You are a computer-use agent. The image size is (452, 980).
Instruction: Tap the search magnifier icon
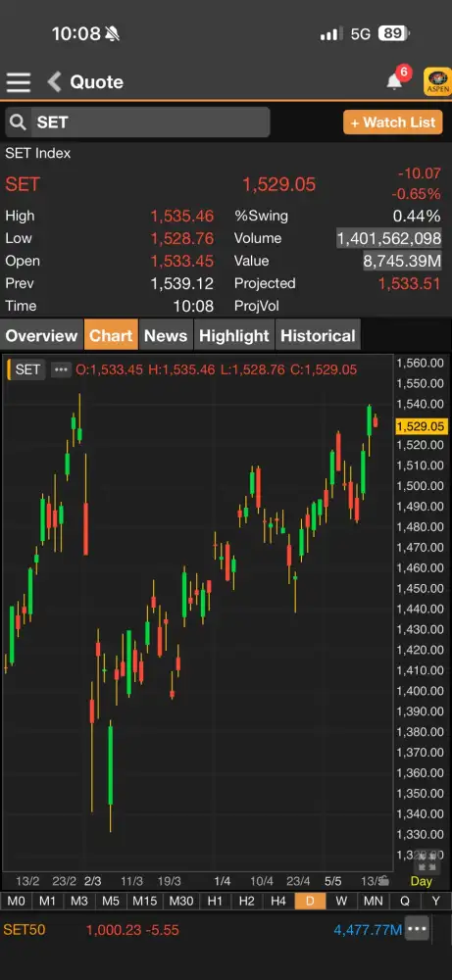coord(18,122)
